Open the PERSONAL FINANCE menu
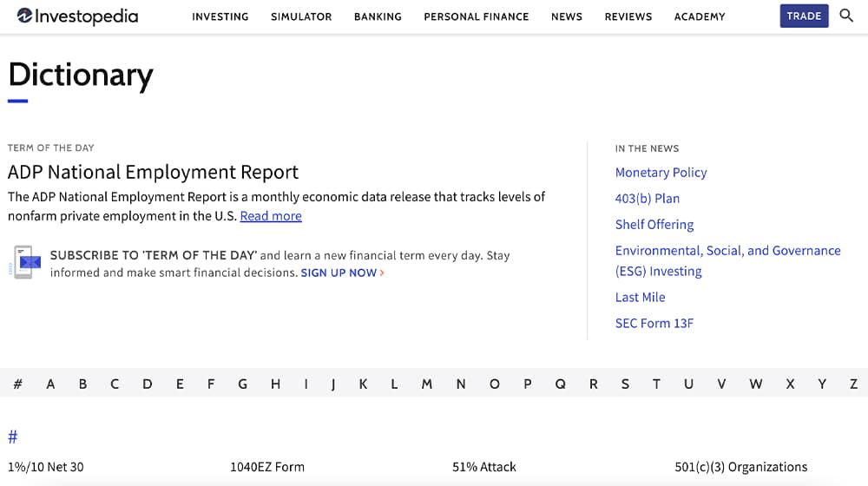 click(476, 16)
